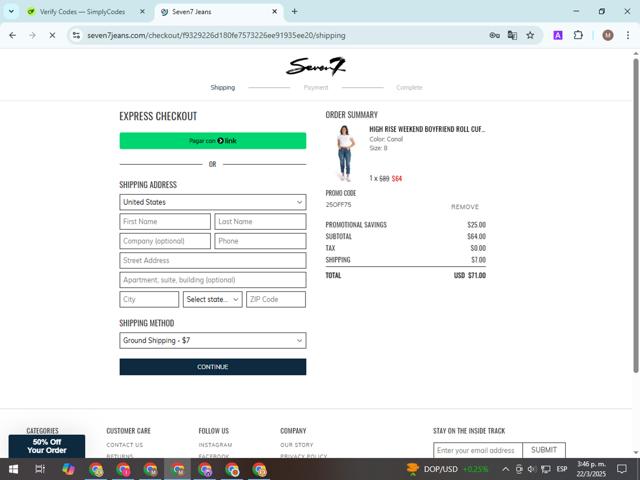Pay with Link green button
The image size is (640, 480).
coord(213,141)
